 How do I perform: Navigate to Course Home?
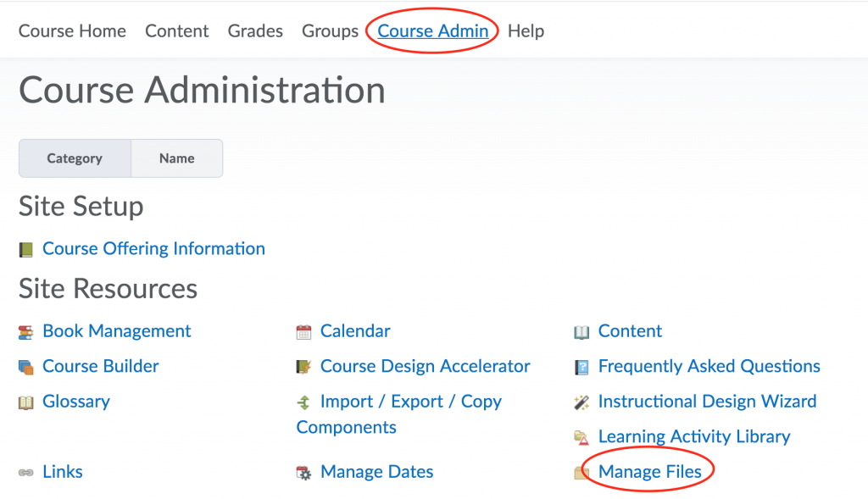point(72,30)
